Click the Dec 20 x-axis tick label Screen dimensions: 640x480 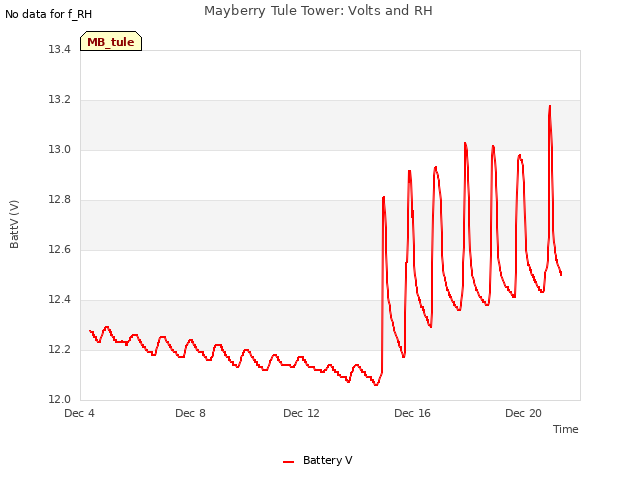click(523, 413)
